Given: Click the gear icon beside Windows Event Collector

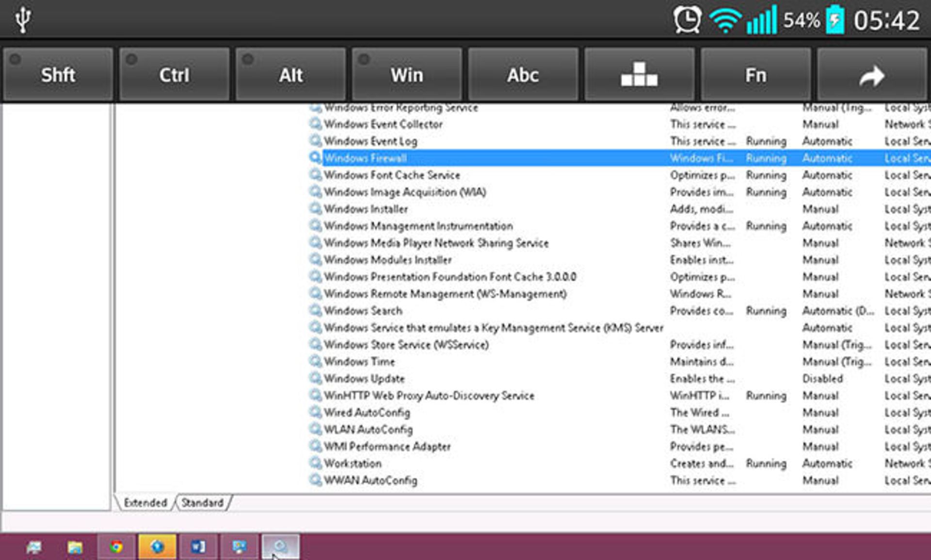Looking at the screenshot, I should point(316,124).
